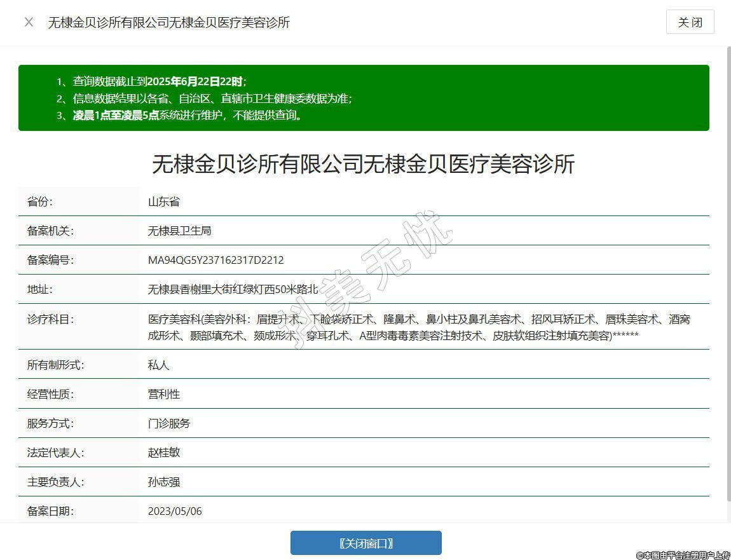The image size is (731, 560).
Task: Click the 无棣县卫生局 filing authority value
Action: [179, 231]
